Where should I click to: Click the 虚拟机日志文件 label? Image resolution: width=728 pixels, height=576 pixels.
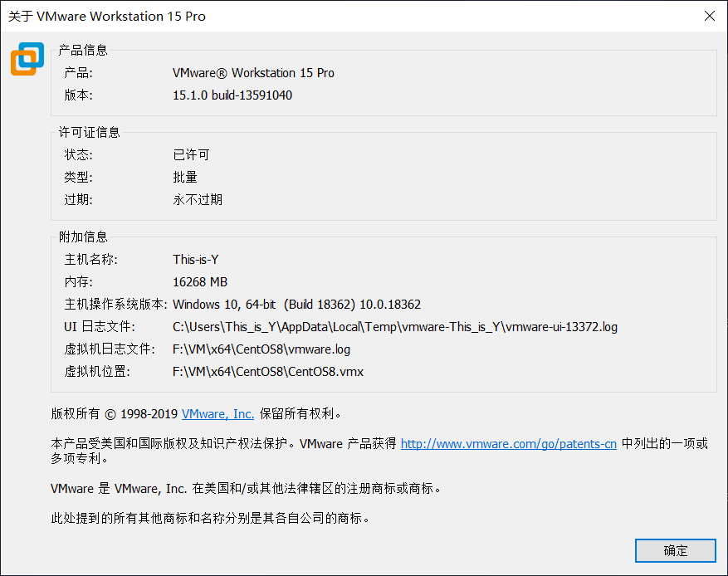click(110, 349)
